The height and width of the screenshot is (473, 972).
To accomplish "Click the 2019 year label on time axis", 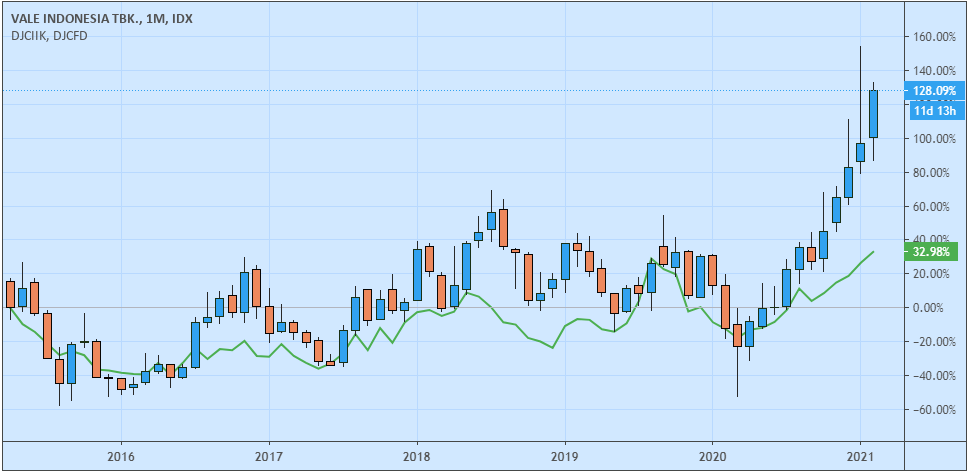I will click(x=565, y=455).
